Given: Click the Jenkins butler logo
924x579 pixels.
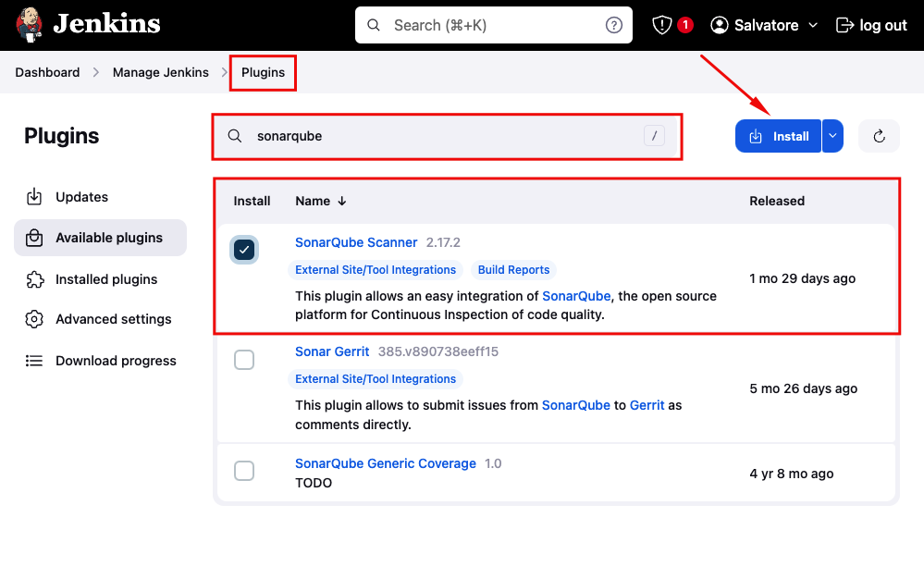Looking at the screenshot, I should point(29,25).
